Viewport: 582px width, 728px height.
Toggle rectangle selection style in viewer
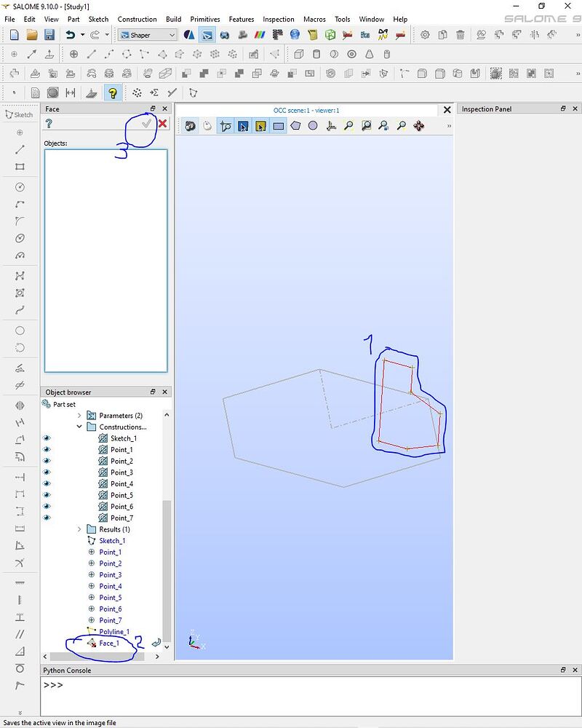(278, 126)
